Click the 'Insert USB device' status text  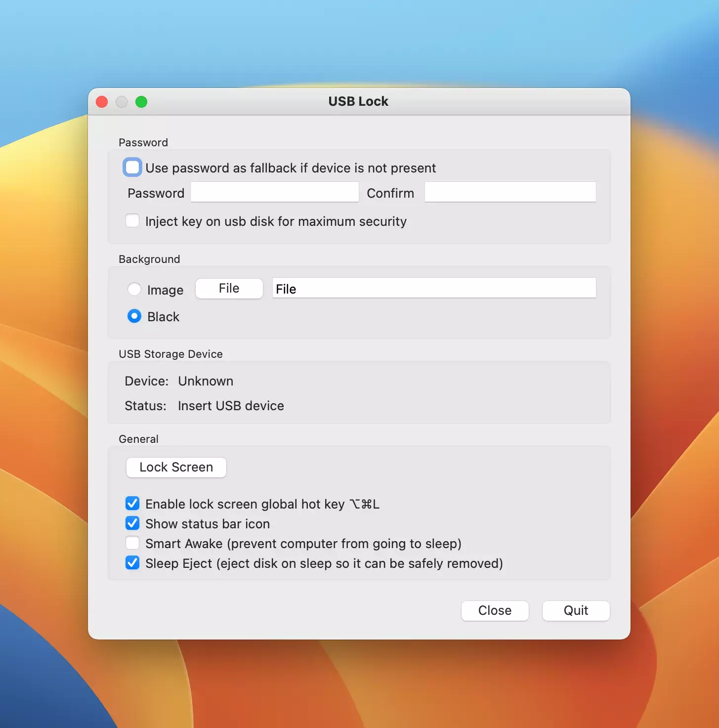click(x=231, y=406)
